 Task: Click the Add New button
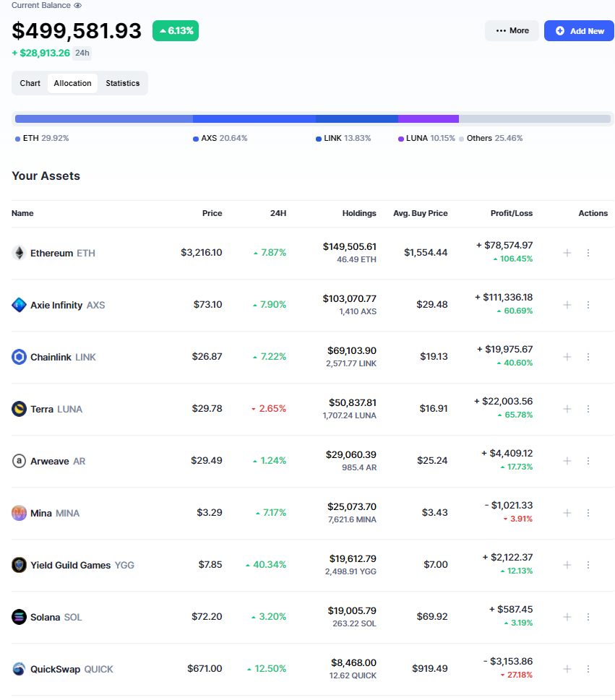[x=579, y=30]
